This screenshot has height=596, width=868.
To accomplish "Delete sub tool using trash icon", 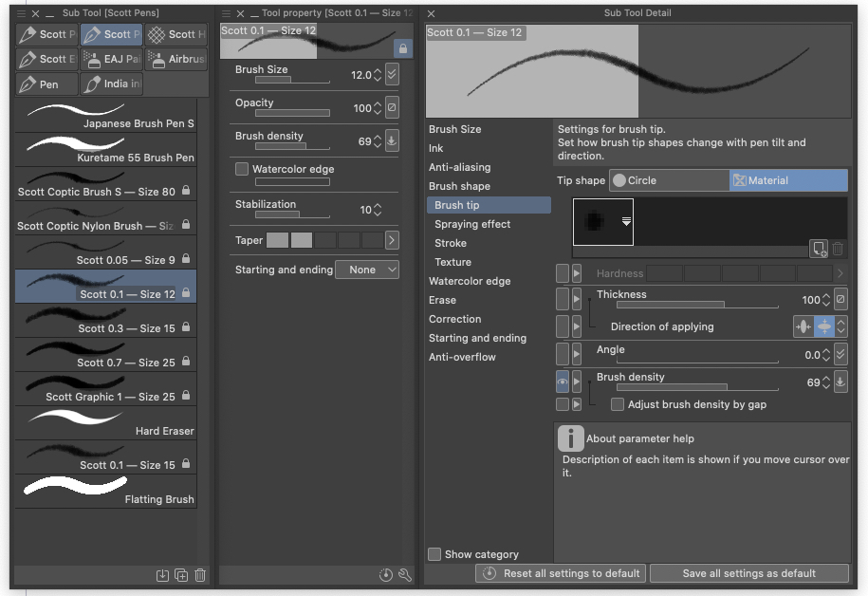I will [x=200, y=575].
